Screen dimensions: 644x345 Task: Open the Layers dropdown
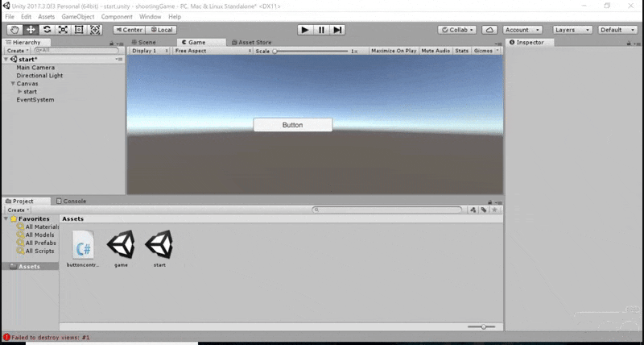click(x=572, y=30)
